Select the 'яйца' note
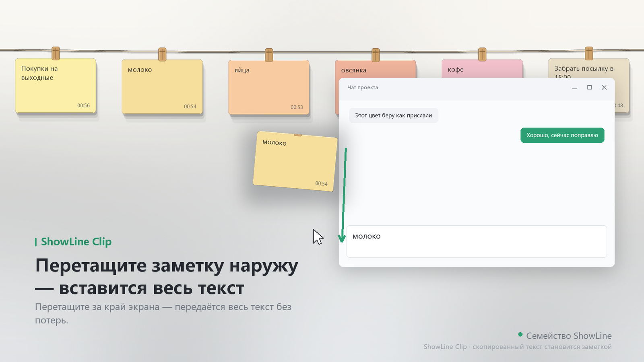 (269, 87)
